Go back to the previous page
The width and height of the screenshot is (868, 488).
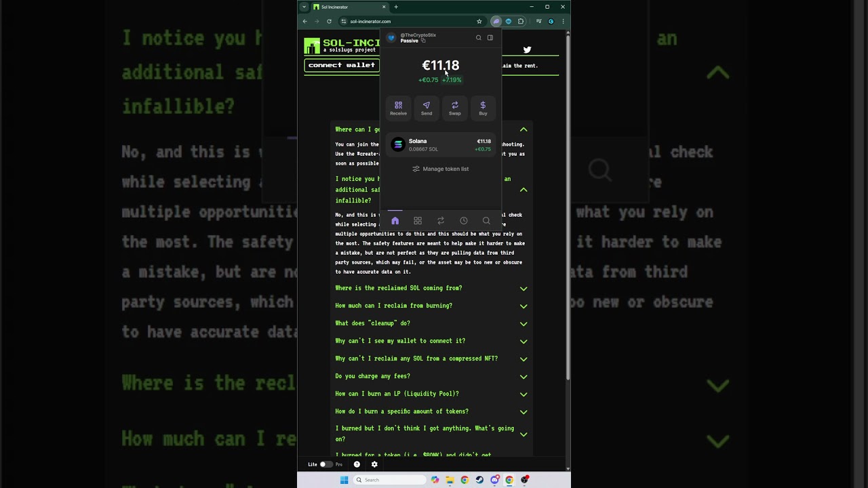pos(305,21)
